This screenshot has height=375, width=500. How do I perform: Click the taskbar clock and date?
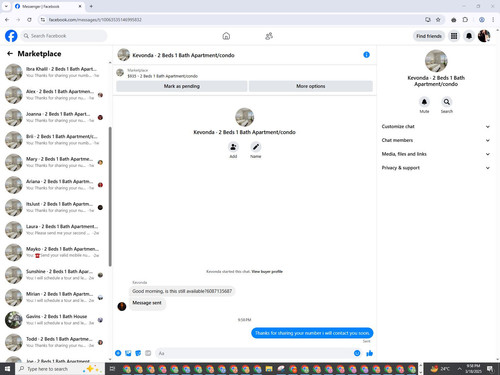473,369
